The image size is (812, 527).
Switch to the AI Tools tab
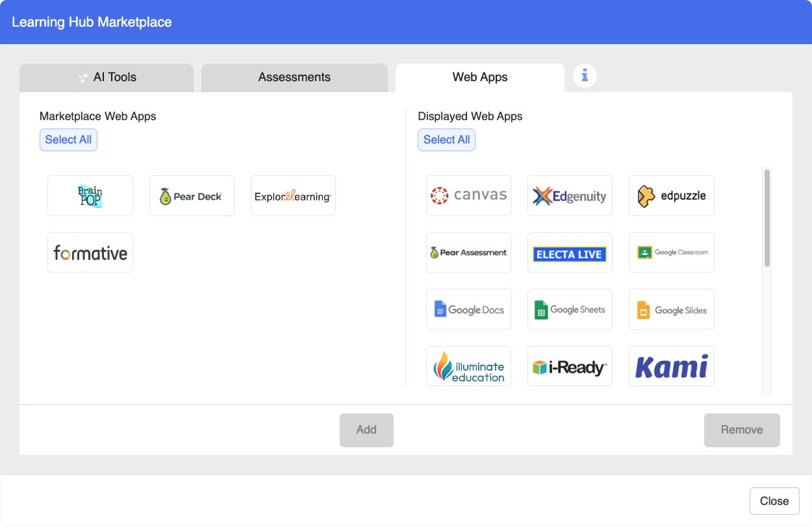pos(107,77)
